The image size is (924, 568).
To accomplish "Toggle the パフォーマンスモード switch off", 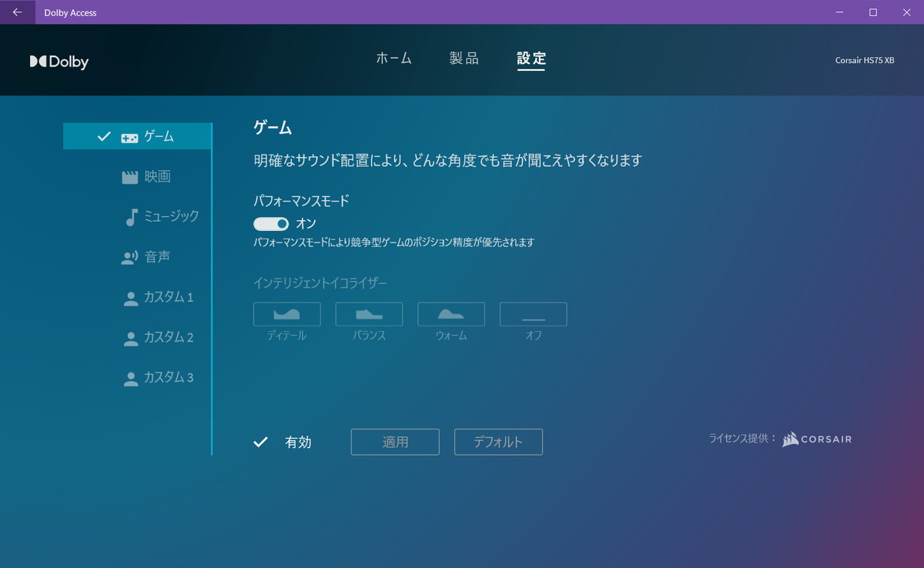I will coord(271,223).
